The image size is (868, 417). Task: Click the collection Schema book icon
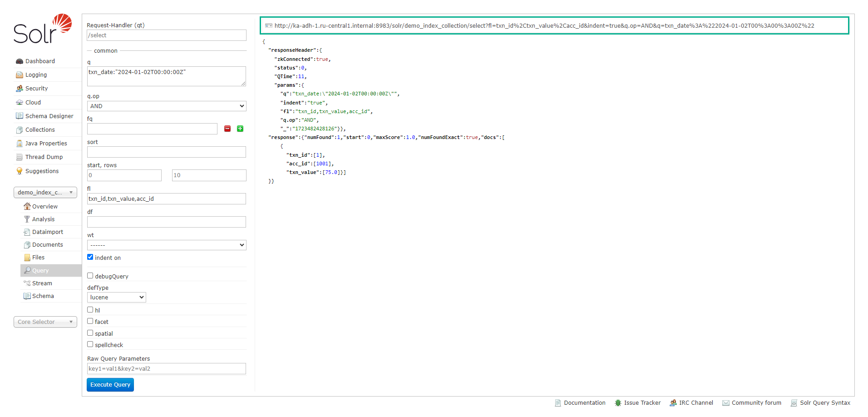click(x=27, y=296)
